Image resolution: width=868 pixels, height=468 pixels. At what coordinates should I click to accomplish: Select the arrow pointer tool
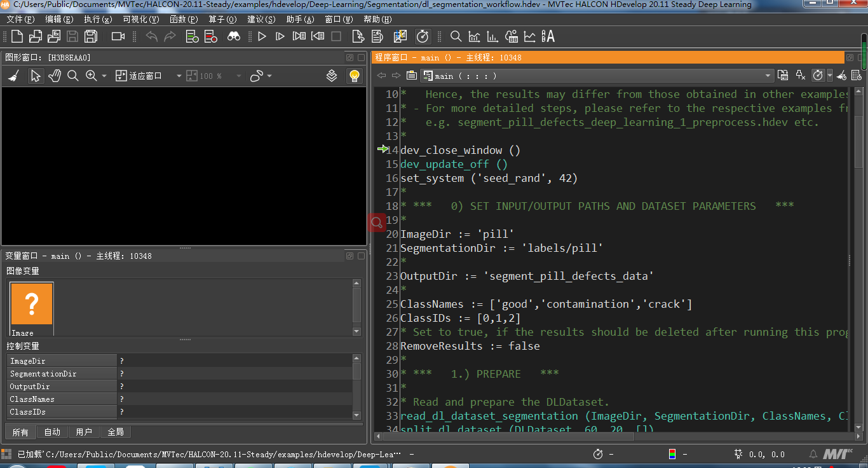36,76
